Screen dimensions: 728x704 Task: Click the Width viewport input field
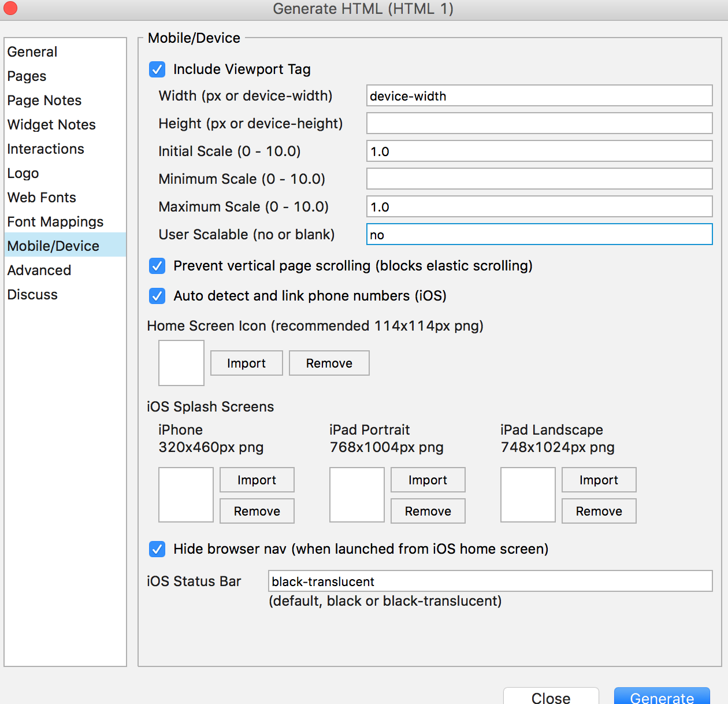coord(539,96)
